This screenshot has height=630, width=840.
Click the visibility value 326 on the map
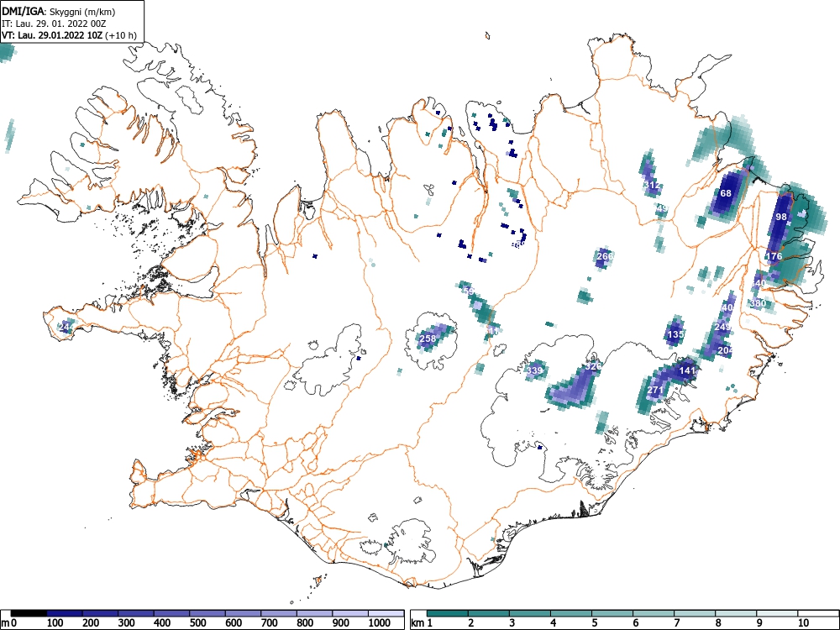click(593, 366)
